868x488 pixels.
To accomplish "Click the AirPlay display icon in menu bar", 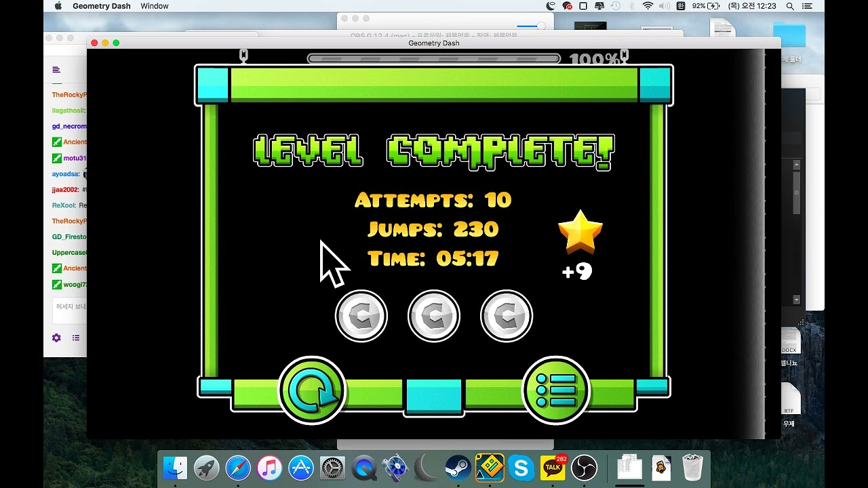I will pos(599,6).
